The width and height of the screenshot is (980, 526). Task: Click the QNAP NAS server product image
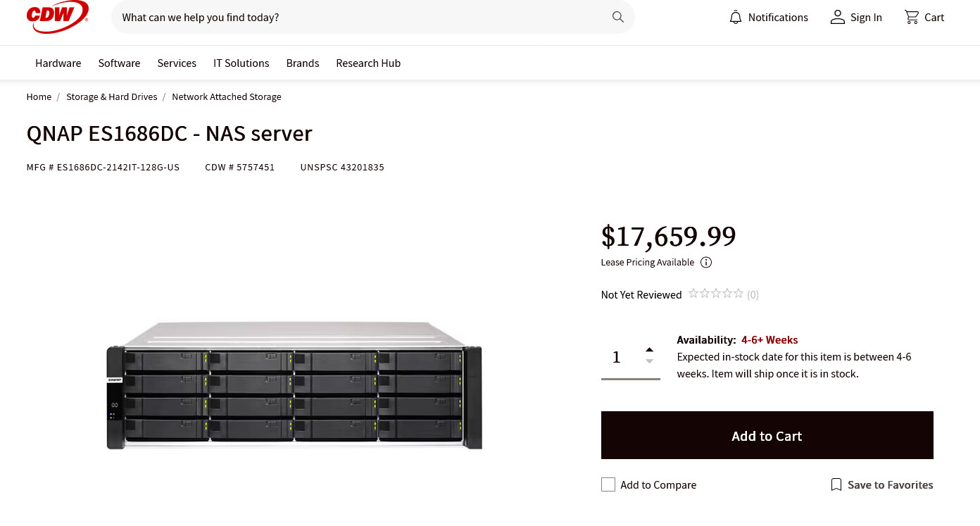294,384
